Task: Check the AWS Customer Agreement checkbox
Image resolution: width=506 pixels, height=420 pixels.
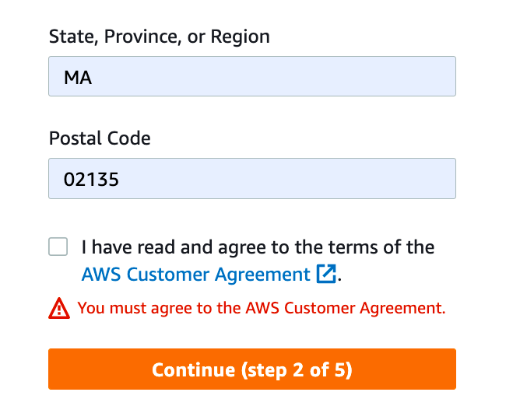Action: (58, 247)
